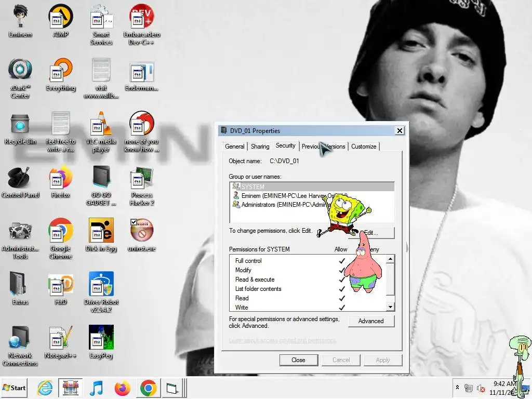Click the muted volume tray icon
Viewport: 532px width, 399px height.
click(x=481, y=388)
